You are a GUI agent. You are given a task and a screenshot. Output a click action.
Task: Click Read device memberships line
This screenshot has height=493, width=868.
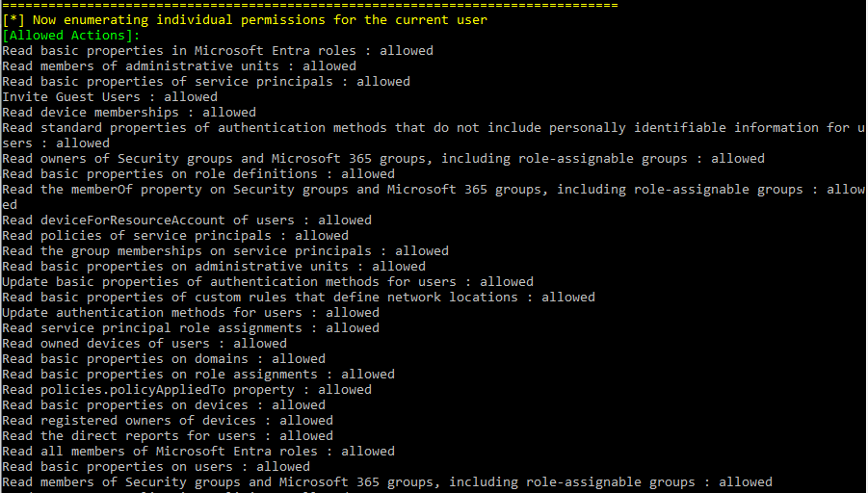pyautogui.click(x=129, y=113)
